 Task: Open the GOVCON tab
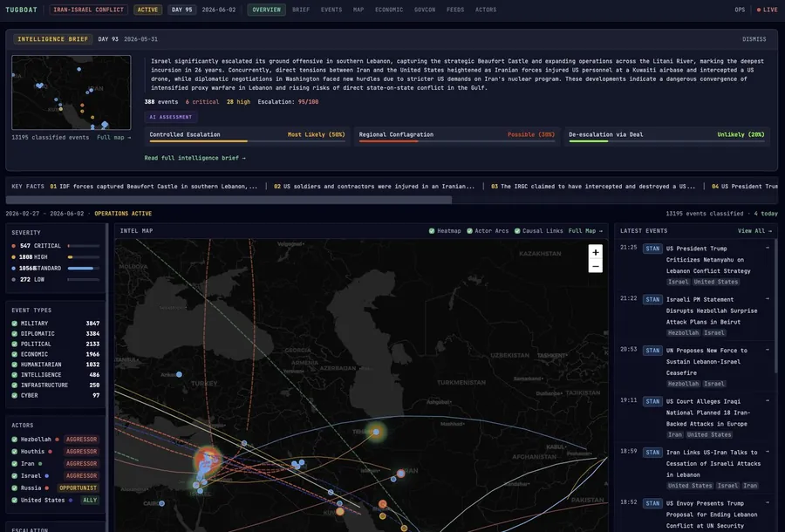point(425,10)
